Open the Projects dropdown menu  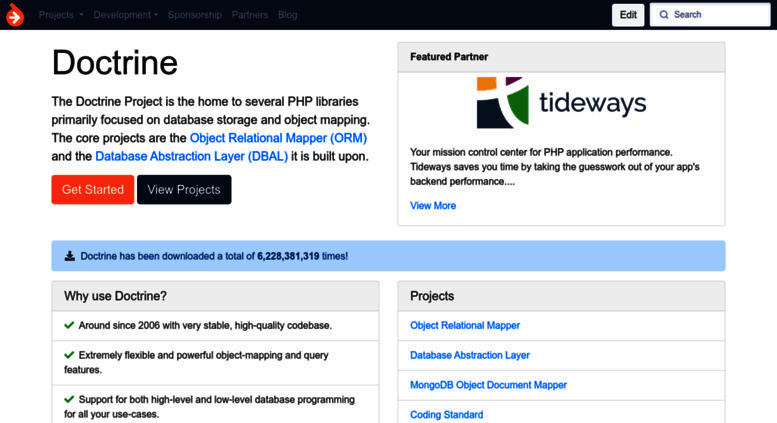pos(61,15)
